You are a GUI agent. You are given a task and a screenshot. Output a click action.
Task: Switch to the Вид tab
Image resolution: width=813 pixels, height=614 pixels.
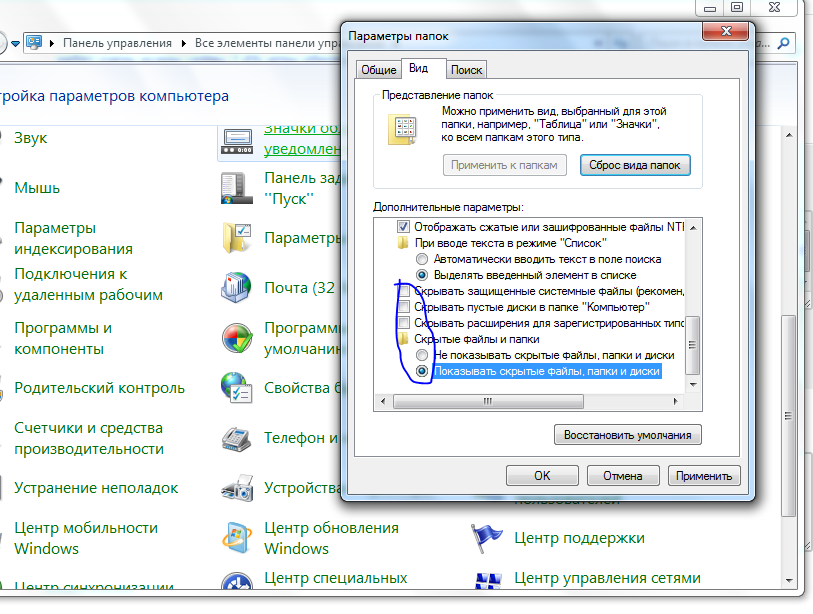(423, 68)
